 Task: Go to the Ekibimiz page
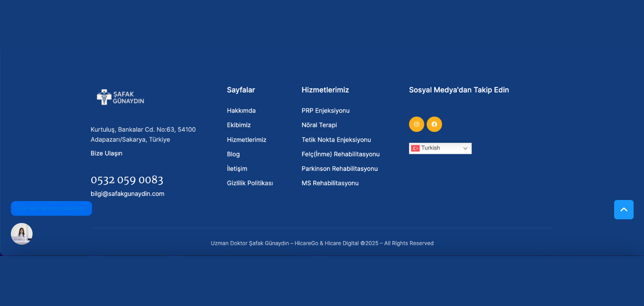click(239, 125)
